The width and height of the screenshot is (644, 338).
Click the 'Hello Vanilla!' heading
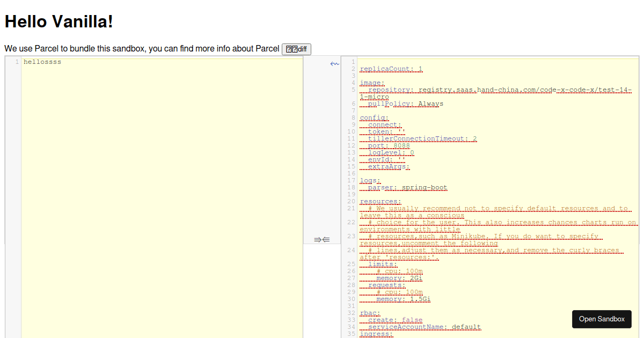point(59,21)
